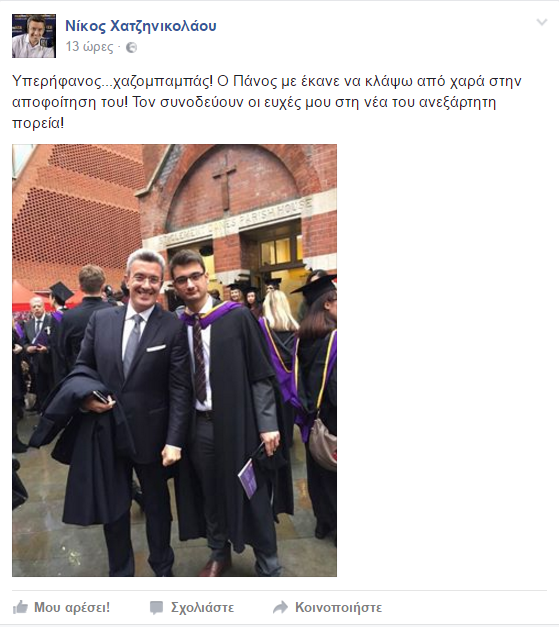Click the purple booklet held by the graduate
Screen dimensions: 559x627
click(248, 479)
